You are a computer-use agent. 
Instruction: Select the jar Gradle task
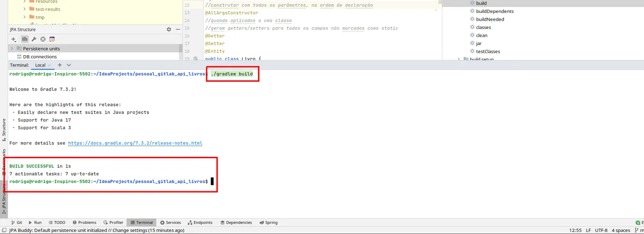479,44
